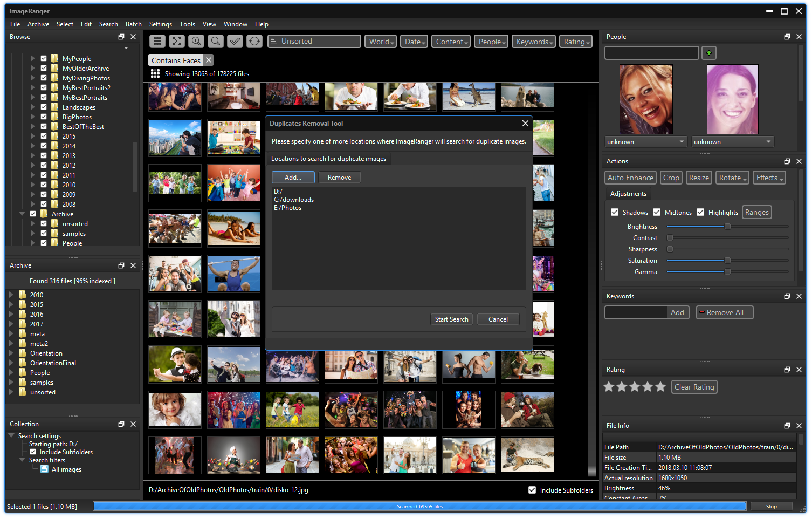The image size is (812, 518).
Task: Expand the OrientationFinal folder in Archive
Action: click(x=11, y=363)
